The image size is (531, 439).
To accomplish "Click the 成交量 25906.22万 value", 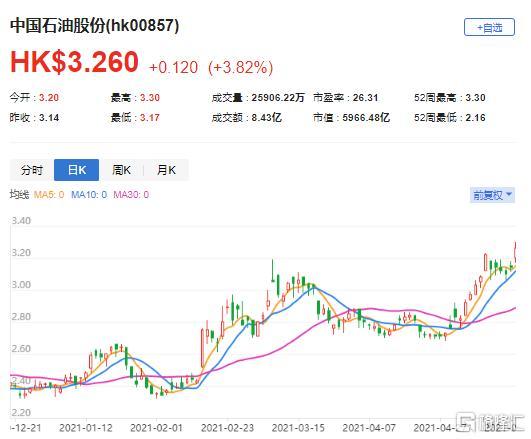I will [x=278, y=98].
